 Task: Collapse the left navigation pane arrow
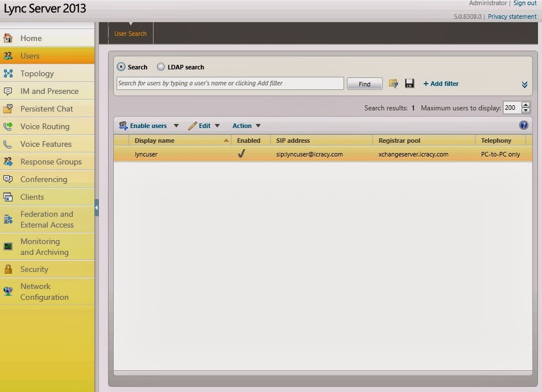click(97, 208)
